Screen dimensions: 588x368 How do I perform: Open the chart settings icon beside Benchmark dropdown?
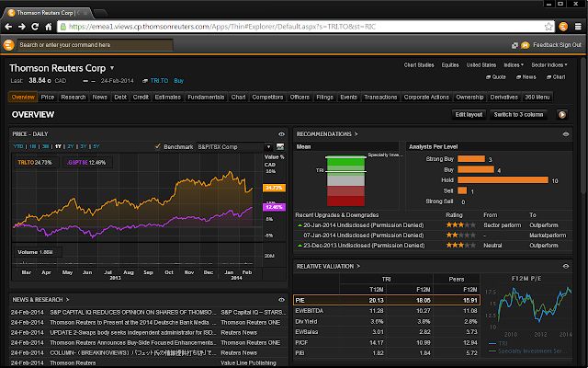coord(279,147)
